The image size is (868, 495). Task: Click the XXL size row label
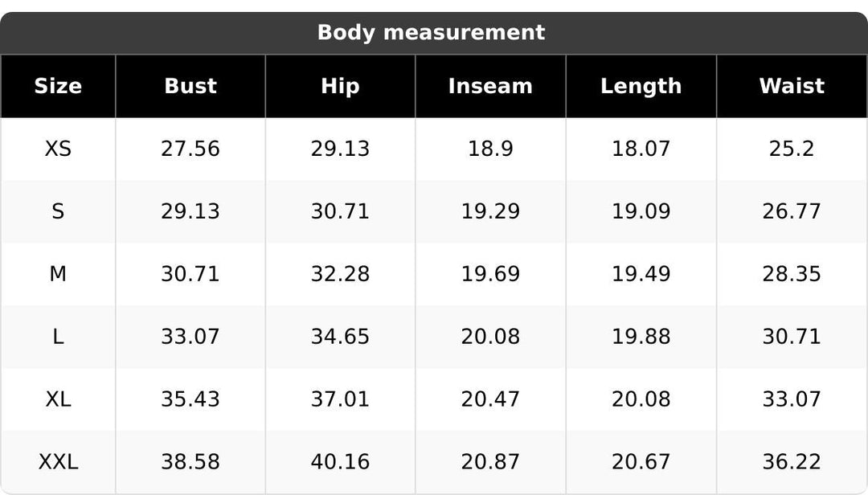58,462
